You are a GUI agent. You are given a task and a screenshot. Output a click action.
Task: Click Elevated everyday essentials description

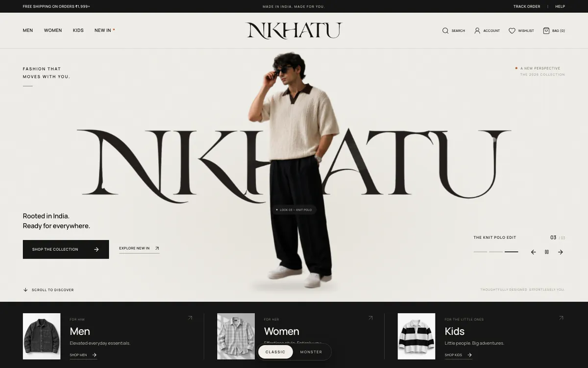100,343
